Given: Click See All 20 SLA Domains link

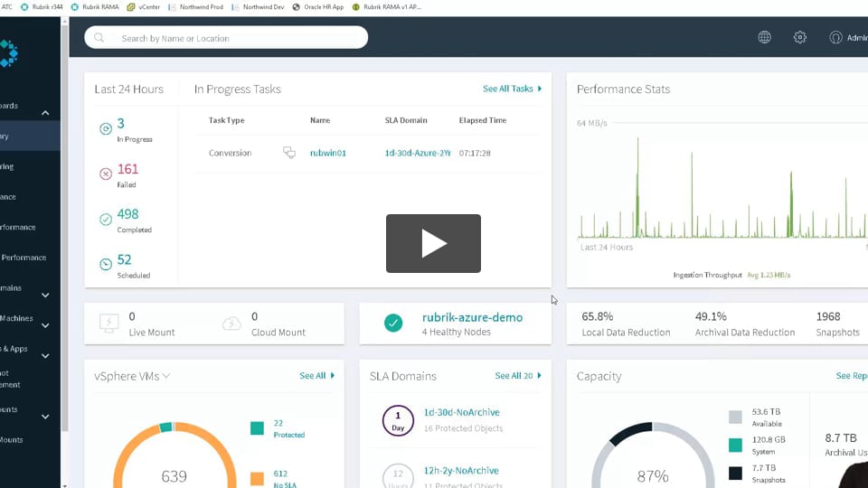Looking at the screenshot, I should coord(518,376).
